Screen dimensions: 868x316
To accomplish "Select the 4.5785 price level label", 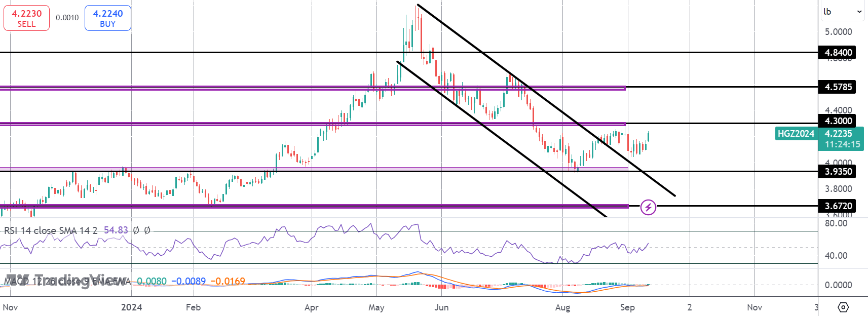I will 837,87.
